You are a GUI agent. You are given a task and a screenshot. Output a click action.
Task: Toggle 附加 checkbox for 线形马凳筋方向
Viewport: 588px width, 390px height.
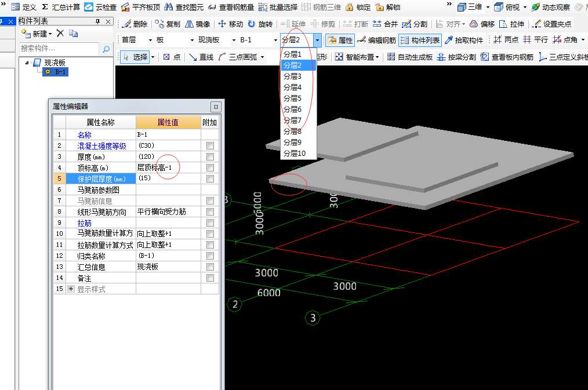point(210,212)
